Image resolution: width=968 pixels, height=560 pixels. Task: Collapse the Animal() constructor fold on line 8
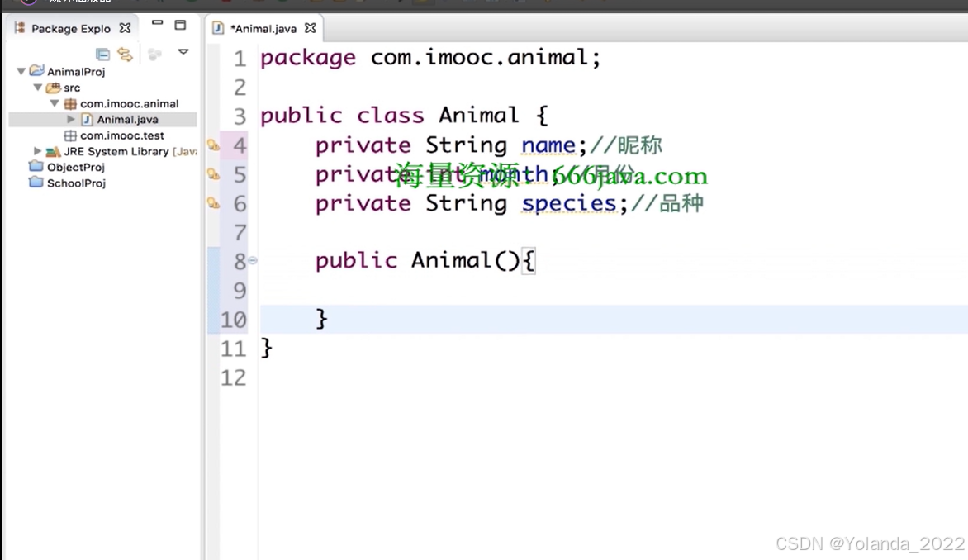tap(253, 260)
